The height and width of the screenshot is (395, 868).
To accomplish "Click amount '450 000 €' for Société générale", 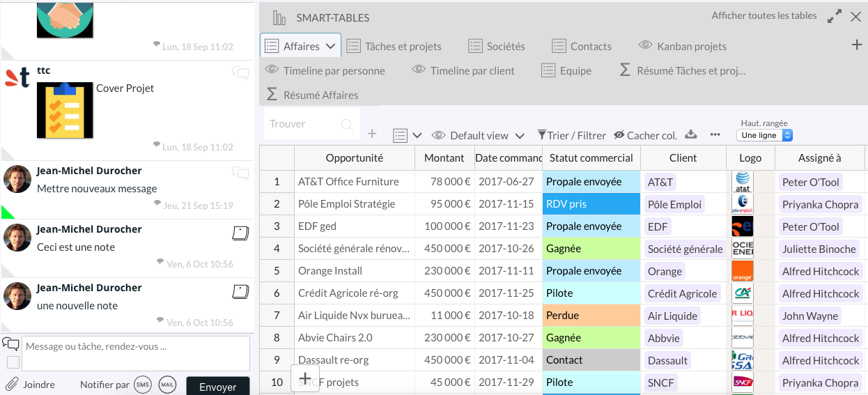I will click(x=444, y=249).
